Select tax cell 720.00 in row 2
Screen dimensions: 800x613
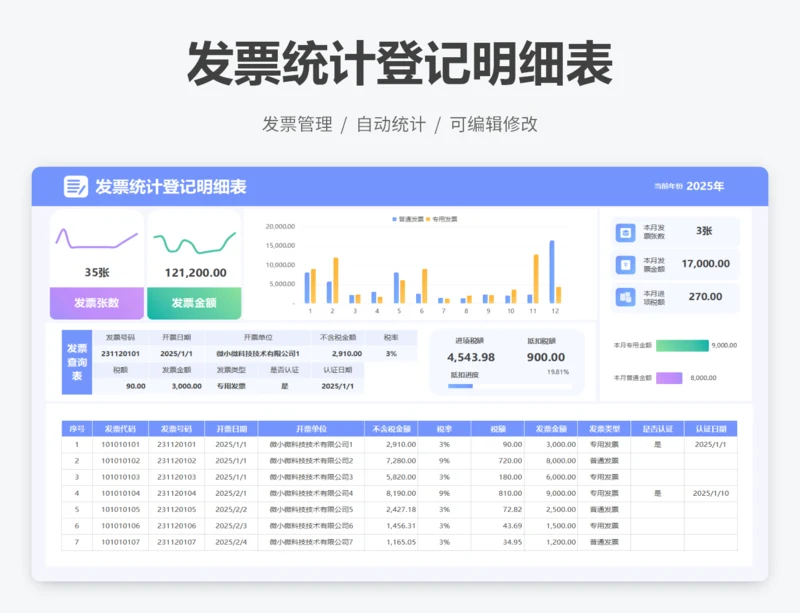point(498,461)
